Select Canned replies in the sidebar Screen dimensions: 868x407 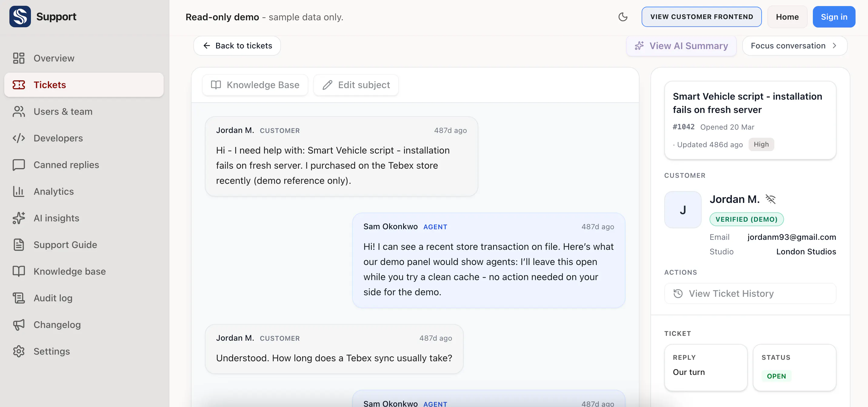(84, 165)
